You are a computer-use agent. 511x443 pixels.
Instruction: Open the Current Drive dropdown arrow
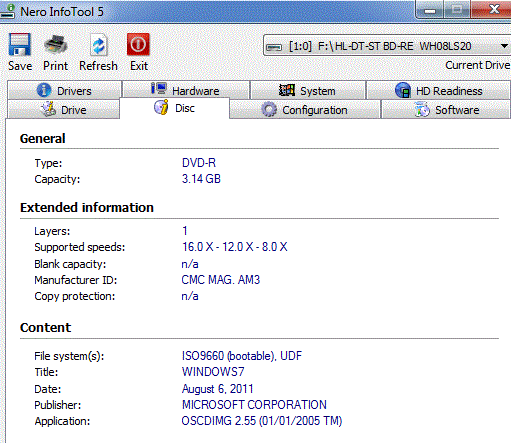click(x=504, y=46)
